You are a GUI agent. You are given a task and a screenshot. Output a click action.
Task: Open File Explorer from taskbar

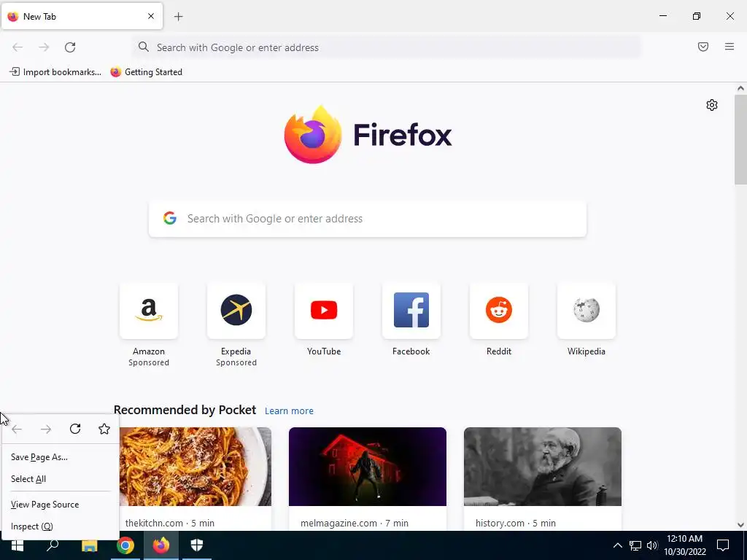(x=90, y=545)
